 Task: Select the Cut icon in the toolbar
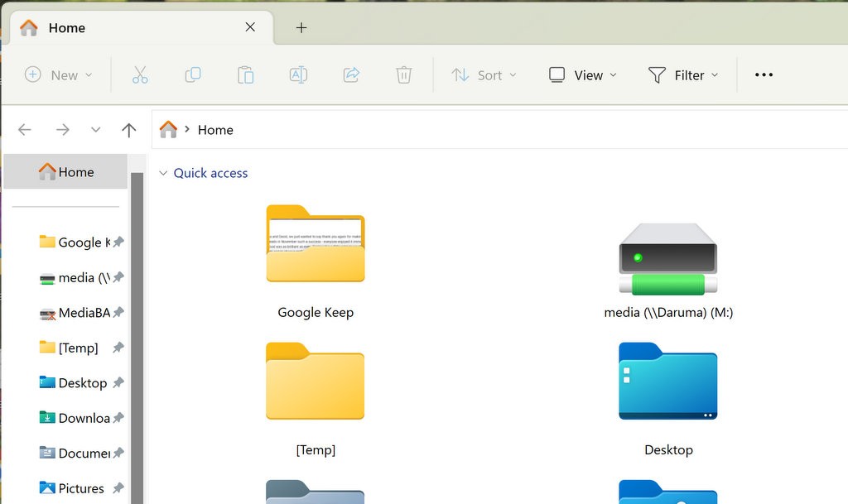click(140, 74)
